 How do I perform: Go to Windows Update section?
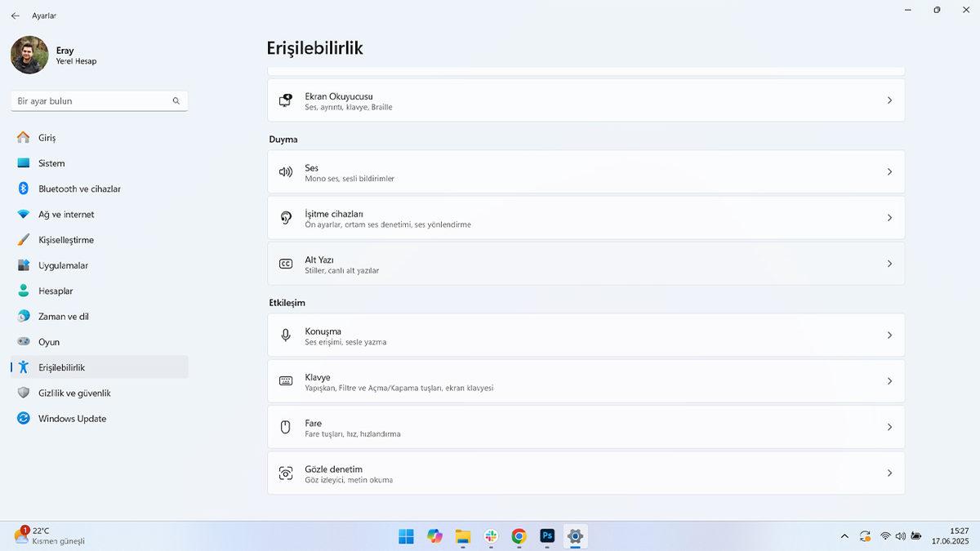click(72, 419)
